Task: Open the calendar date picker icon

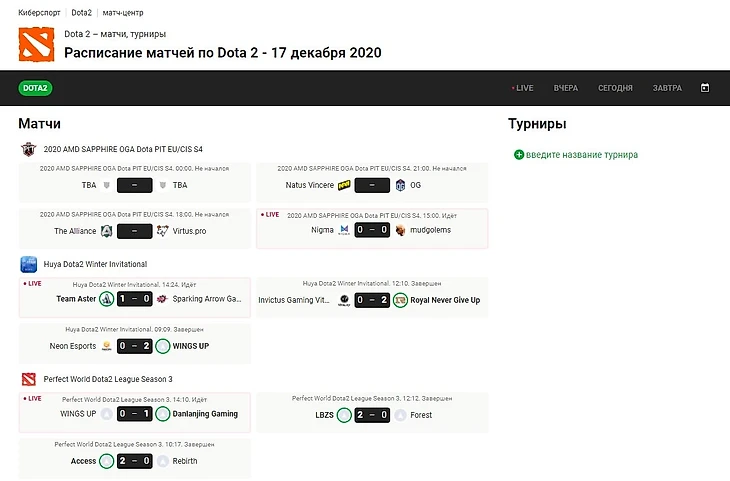Action: (705, 88)
